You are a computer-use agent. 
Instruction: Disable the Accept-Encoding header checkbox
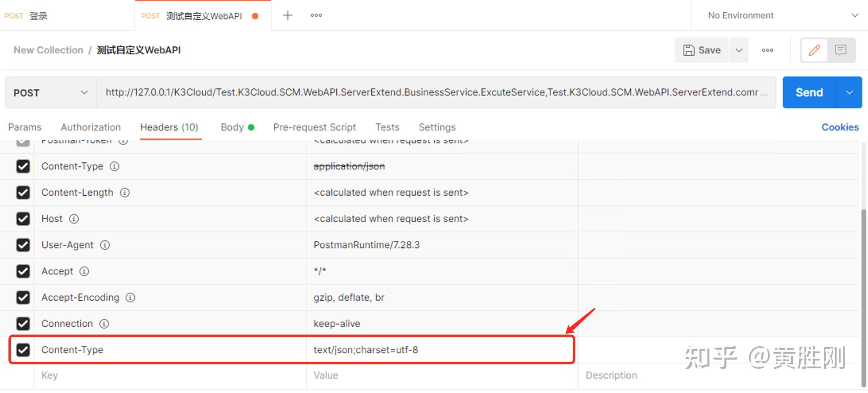coord(23,298)
